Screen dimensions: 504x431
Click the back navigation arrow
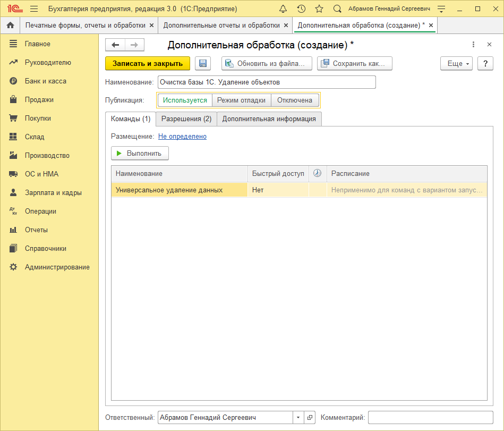coord(115,45)
